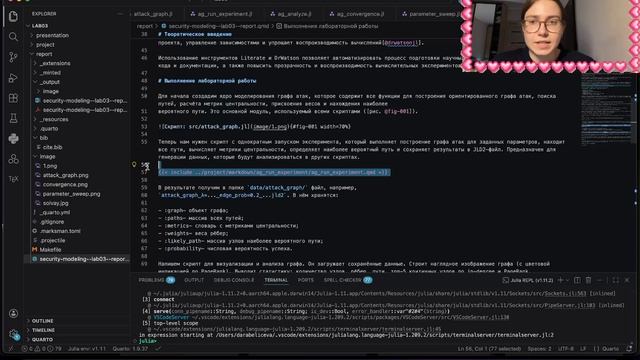The image size is (640, 360).
Task: Open the Search view icon
Action: click(13, 37)
